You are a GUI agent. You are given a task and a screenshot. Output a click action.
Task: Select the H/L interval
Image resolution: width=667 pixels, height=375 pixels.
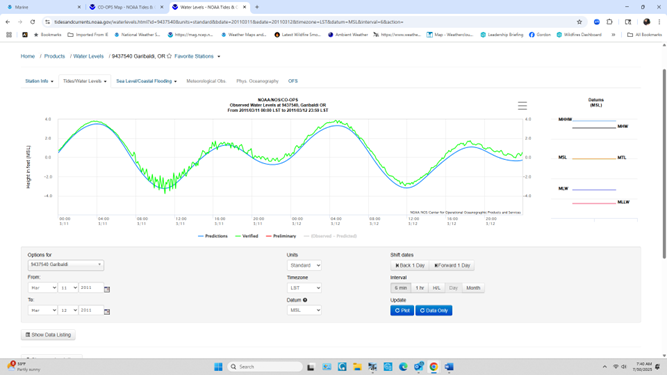click(436, 288)
